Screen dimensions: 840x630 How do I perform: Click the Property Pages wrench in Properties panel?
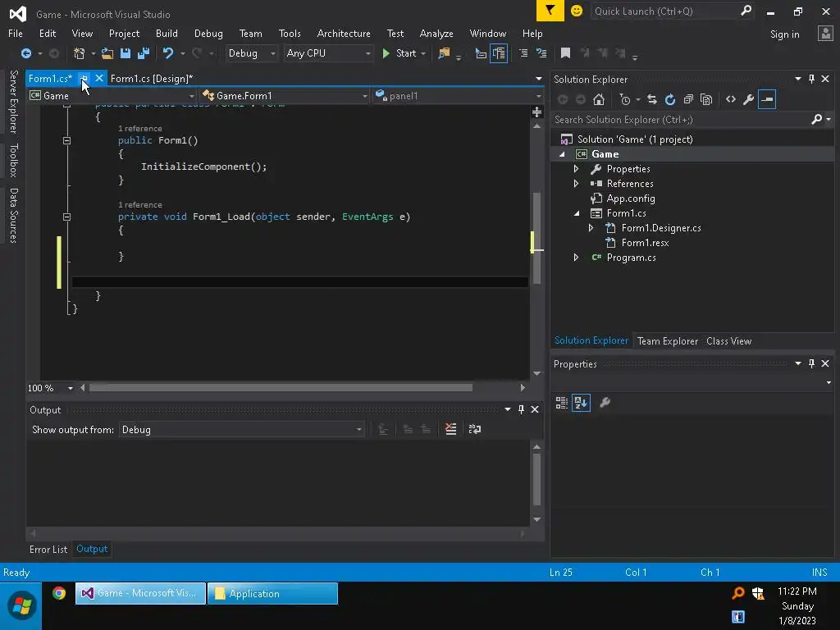[x=605, y=402]
